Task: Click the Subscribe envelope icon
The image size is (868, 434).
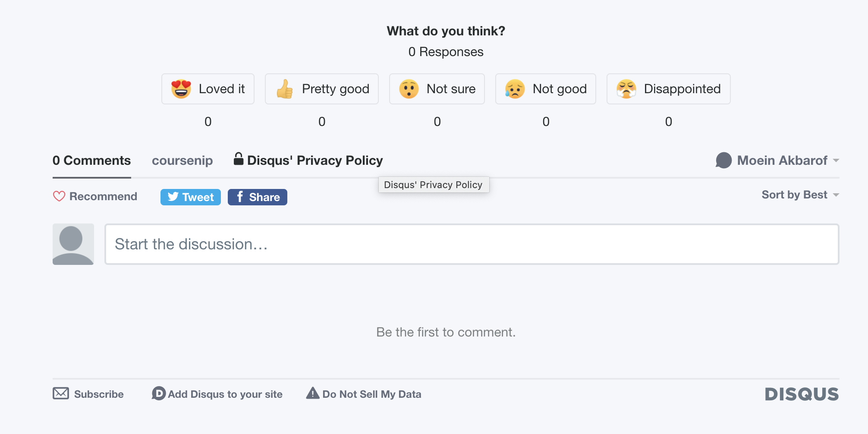Action: pyautogui.click(x=61, y=393)
